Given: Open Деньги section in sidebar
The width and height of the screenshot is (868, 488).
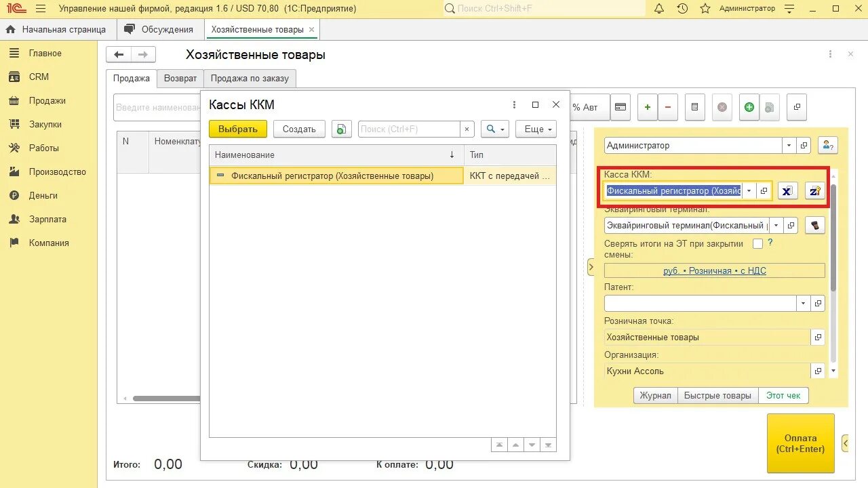Looking at the screenshot, I should coord(43,195).
